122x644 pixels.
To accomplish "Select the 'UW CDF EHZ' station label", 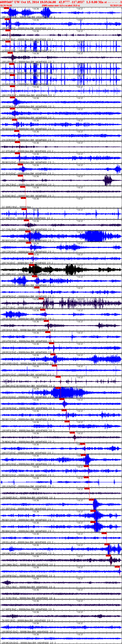I will click(9, 252).
